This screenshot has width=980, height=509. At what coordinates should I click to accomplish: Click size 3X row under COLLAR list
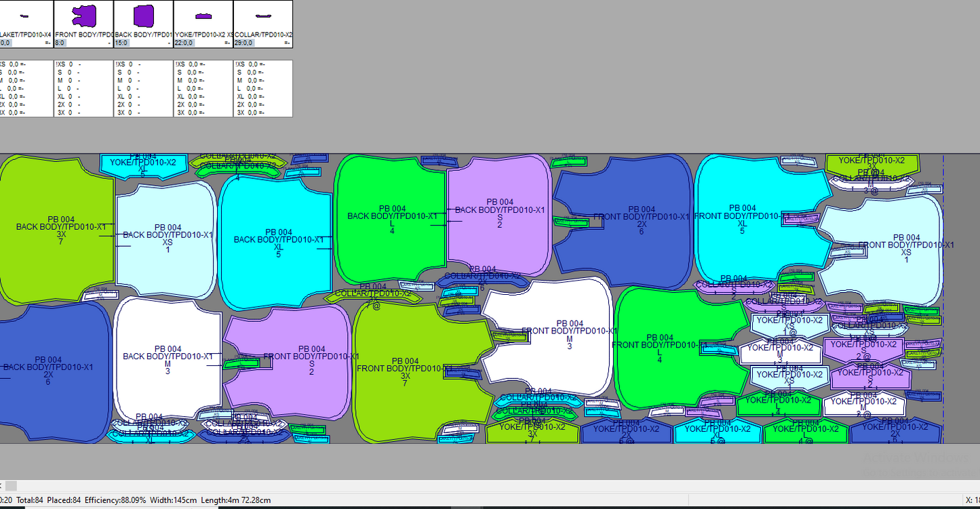pyautogui.click(x=248, y=113)
